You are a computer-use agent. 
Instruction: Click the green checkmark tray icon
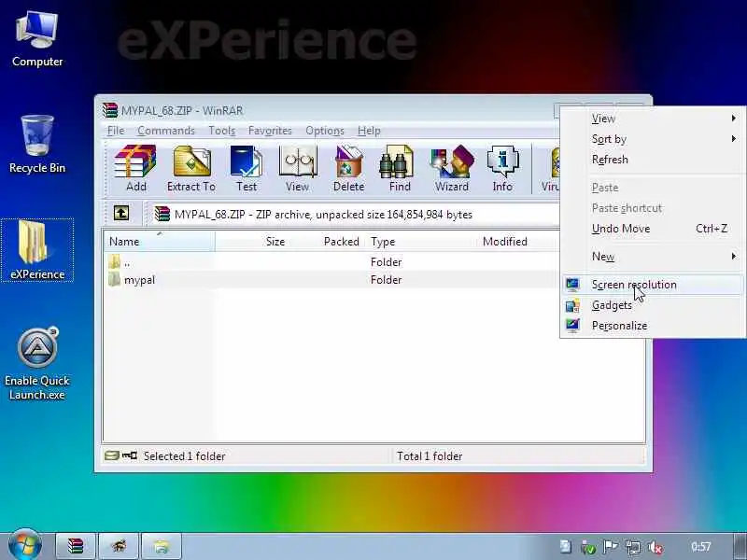(589, 548)
